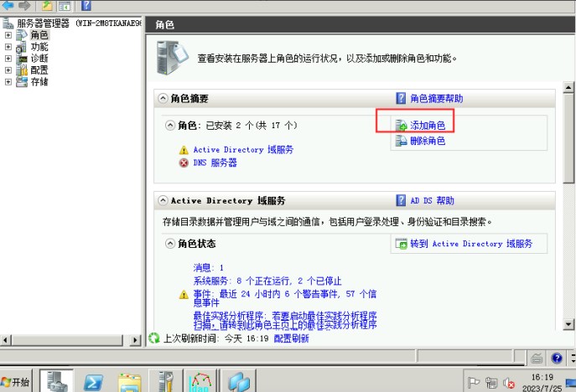
Task: Click the muted volume tray icon
Action: point(509,383)
